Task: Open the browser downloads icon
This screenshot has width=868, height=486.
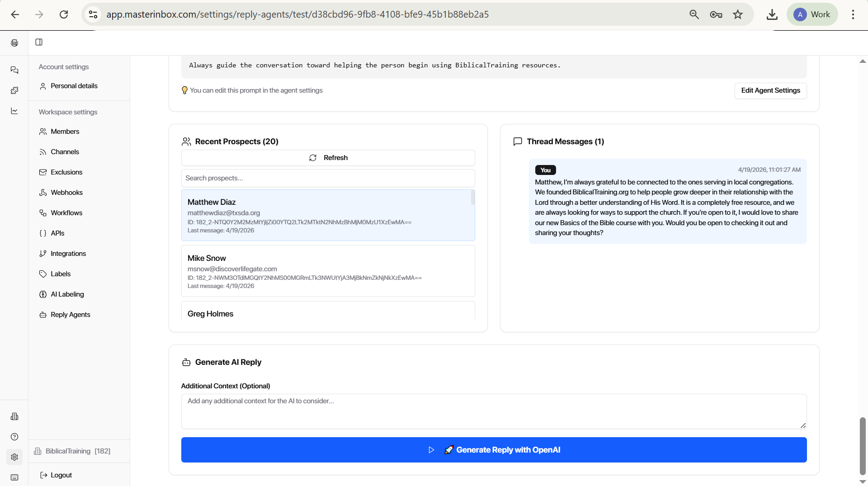Action: (772, 14)
